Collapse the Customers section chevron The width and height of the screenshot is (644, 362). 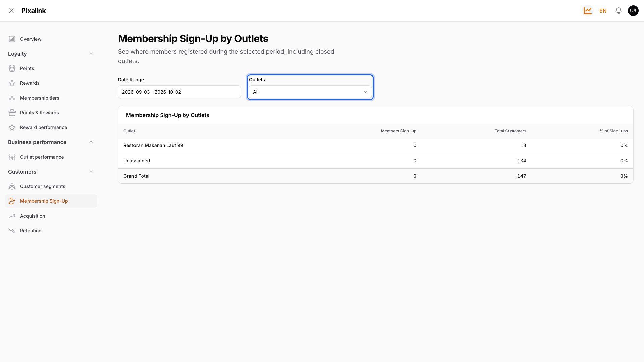(91, 172)
